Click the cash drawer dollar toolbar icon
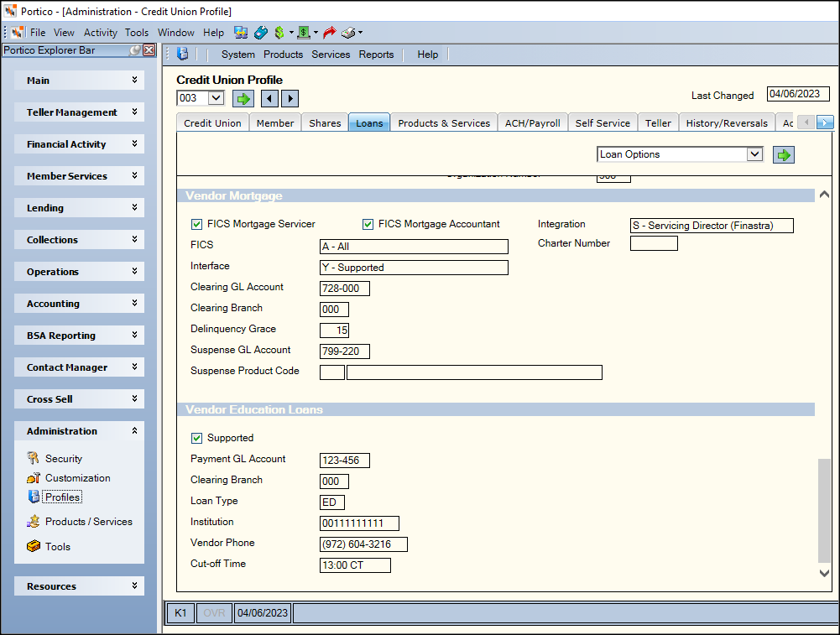The image size is (840, 635). pyautogui.click(x=304, y=33)
